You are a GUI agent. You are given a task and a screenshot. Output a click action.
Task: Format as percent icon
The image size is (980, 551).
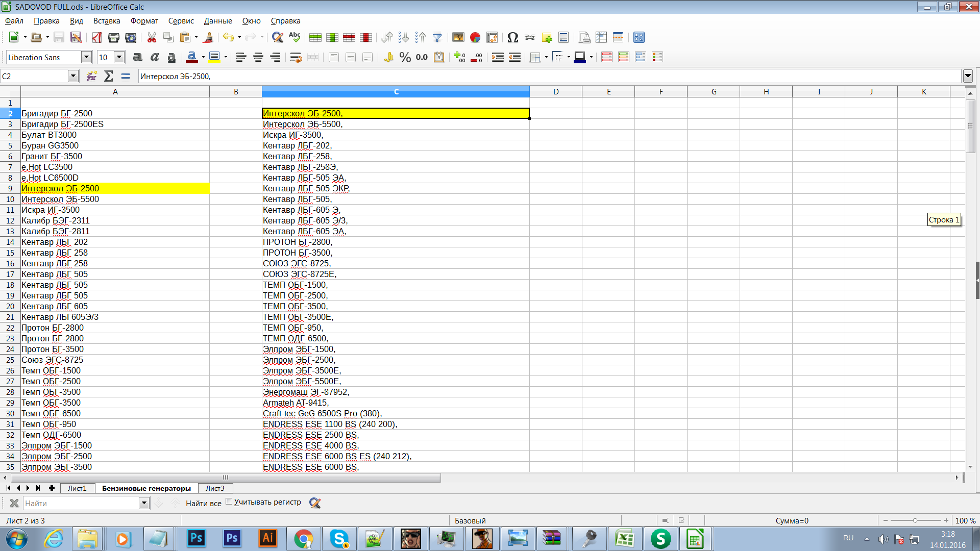(405, 57)
